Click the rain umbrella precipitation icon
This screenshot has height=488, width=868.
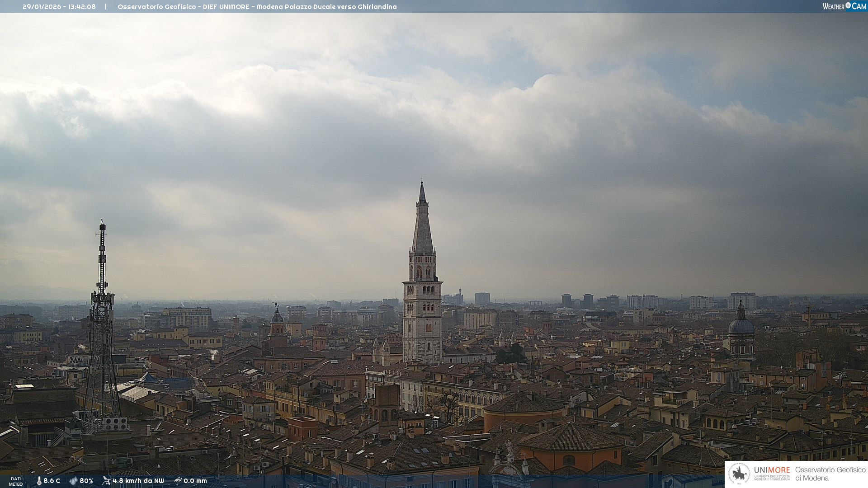click(178, 481)
